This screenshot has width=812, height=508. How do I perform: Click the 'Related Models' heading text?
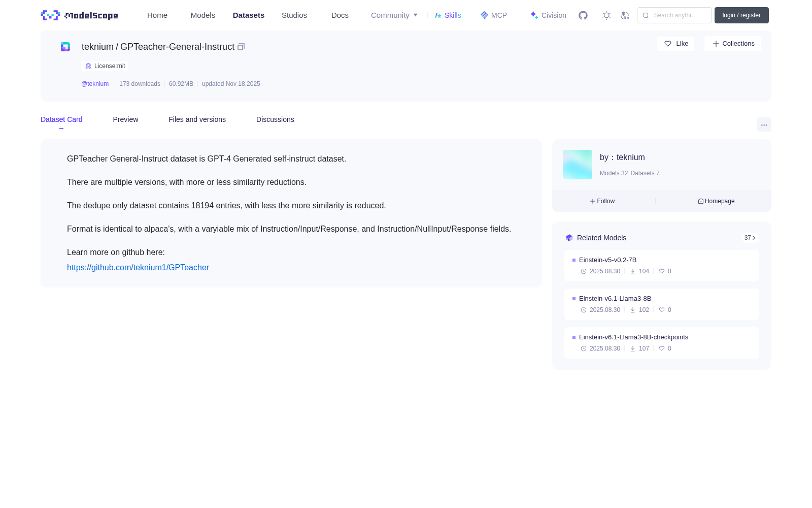pyautogui.click(x=601, y=238)
